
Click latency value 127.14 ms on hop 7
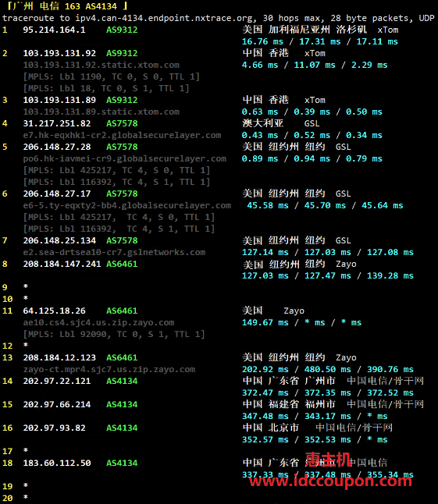[x=265, y=252]
